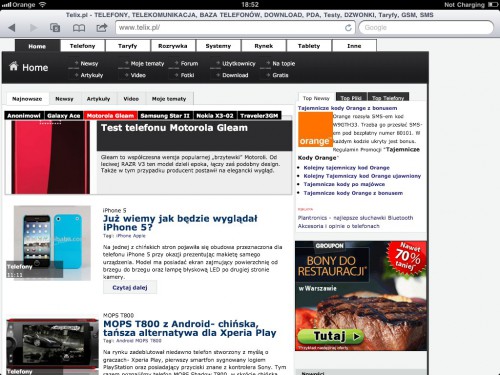Open Kolejny Tajemniczy kod Orange ujawniony
Image resolution: width=500 pixels, height=375 pixels.
pos(362,176)
